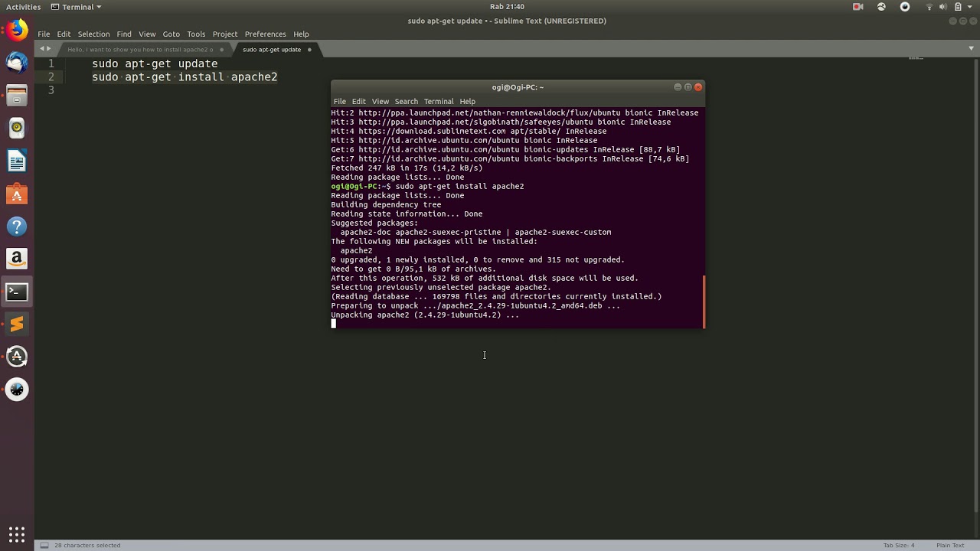The height and width of the screenshot is (551, 980).
Task: Go to next tab with right arrow
Action: coord(50,49)
